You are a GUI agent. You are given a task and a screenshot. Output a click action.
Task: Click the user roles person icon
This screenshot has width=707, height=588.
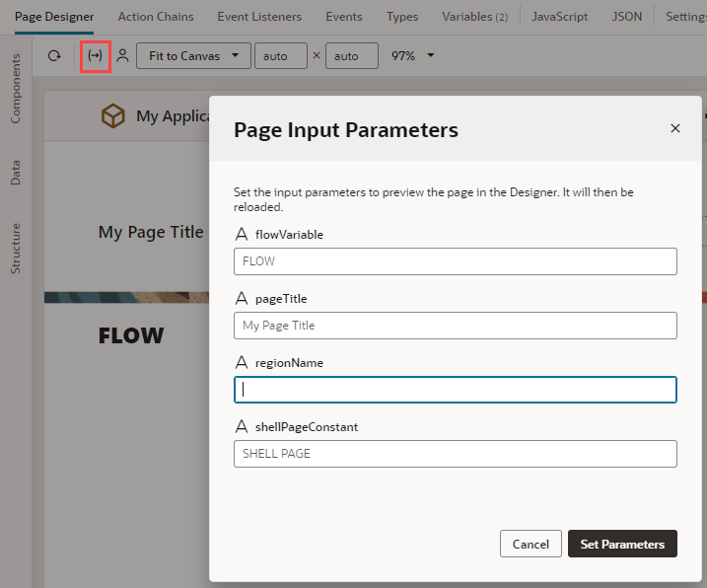pos(122,56)
